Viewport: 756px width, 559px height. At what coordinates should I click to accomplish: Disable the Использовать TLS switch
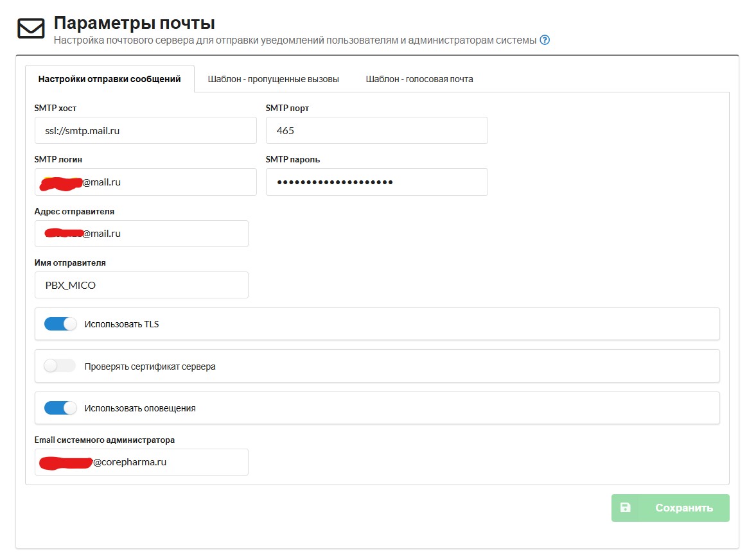60,324
